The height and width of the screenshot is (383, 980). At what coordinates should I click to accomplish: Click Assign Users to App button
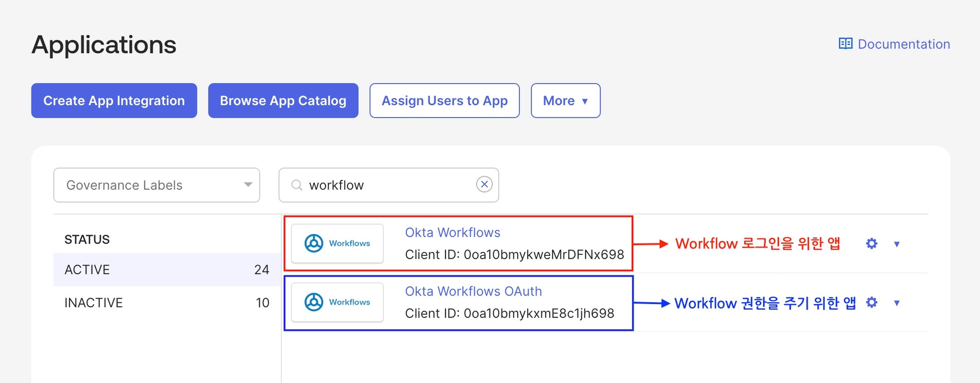tap(445, 100)
